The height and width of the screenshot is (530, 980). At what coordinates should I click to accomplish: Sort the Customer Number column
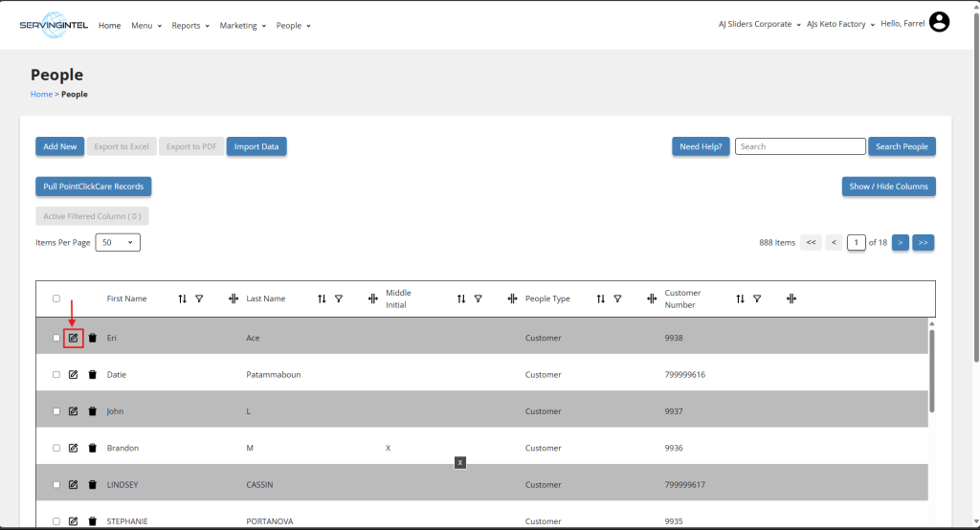click(740, 299)
